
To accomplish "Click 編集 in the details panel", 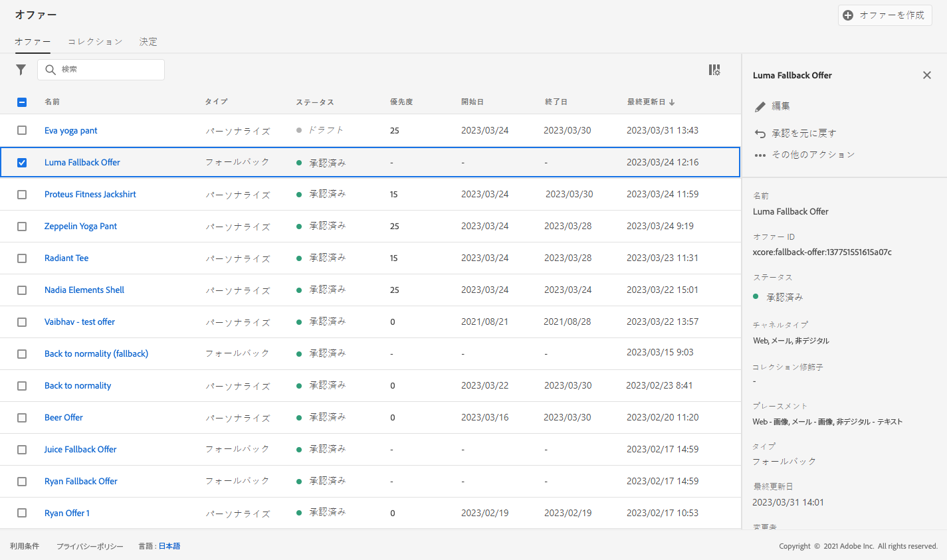I will tap(781, 106).
